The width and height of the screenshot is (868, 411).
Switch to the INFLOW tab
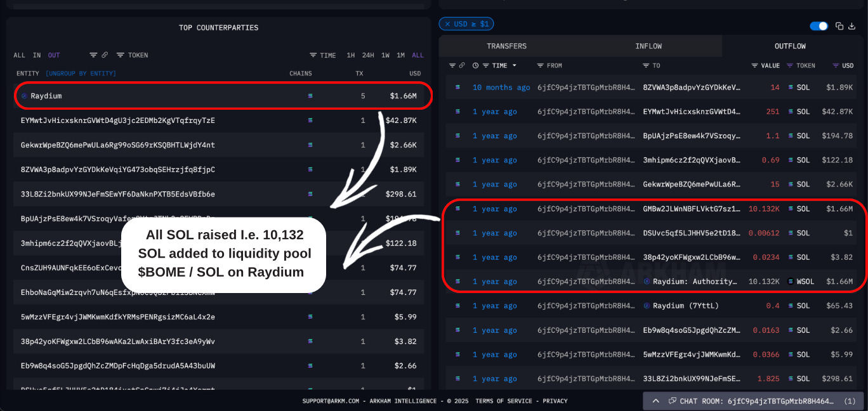(648, 46)
